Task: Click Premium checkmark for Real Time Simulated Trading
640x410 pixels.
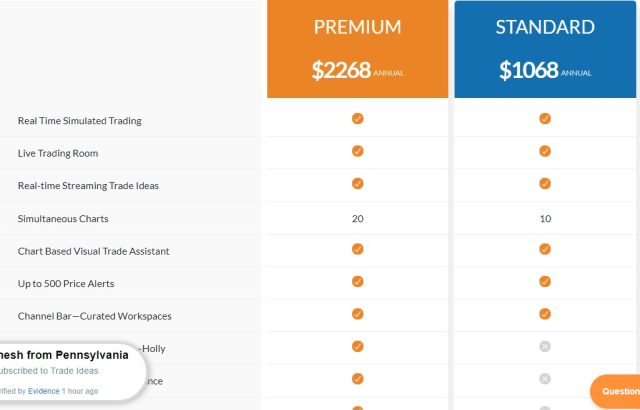Action: (x=357, y=119)
